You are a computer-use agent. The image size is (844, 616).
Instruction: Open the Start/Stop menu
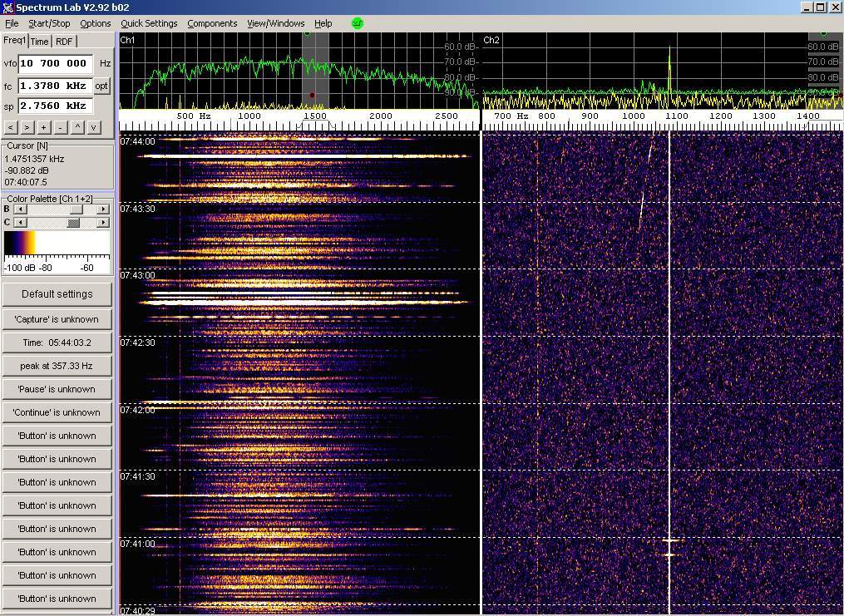(49, 23)
